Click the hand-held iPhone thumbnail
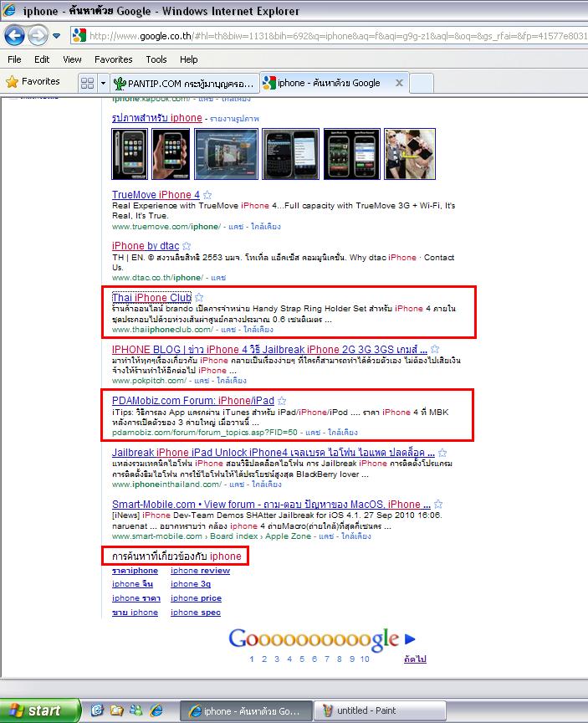Screen dimensions: 588x723 171,154
